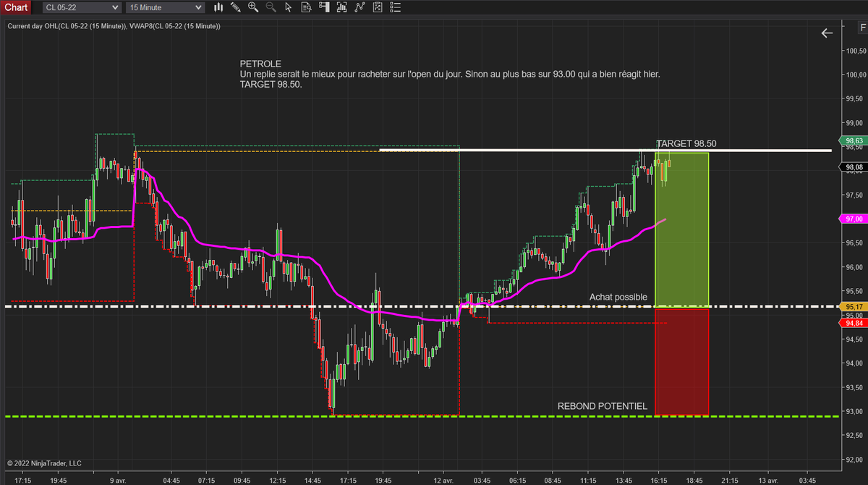Click the green 98,63 price marker
868x485 pixels.
(x=854, y=140)
